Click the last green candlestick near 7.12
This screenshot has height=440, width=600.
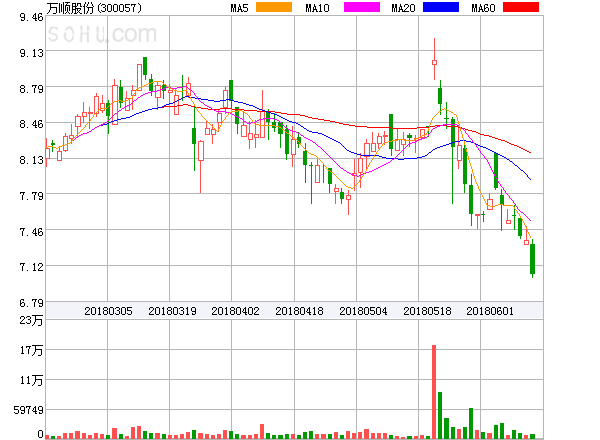(532, 259)
